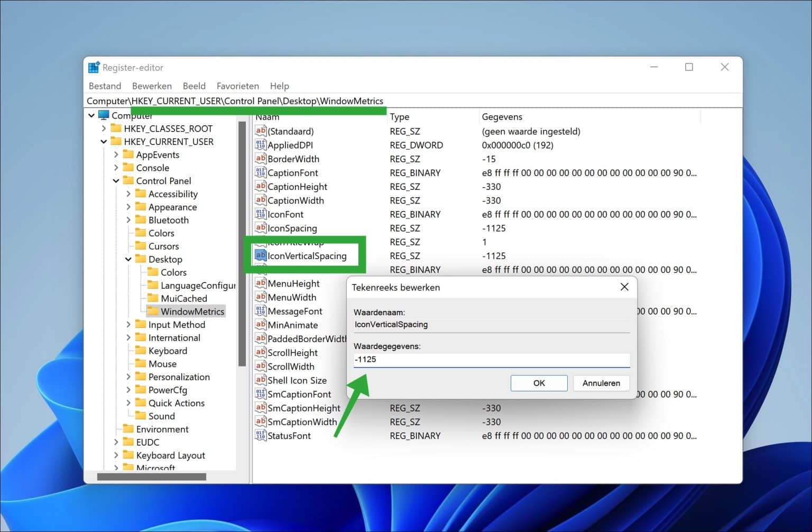Select the ab icon beside MinAnimate
Image resolution: width=812 pixels, height=532 pixels.
[x=260, y=325]
